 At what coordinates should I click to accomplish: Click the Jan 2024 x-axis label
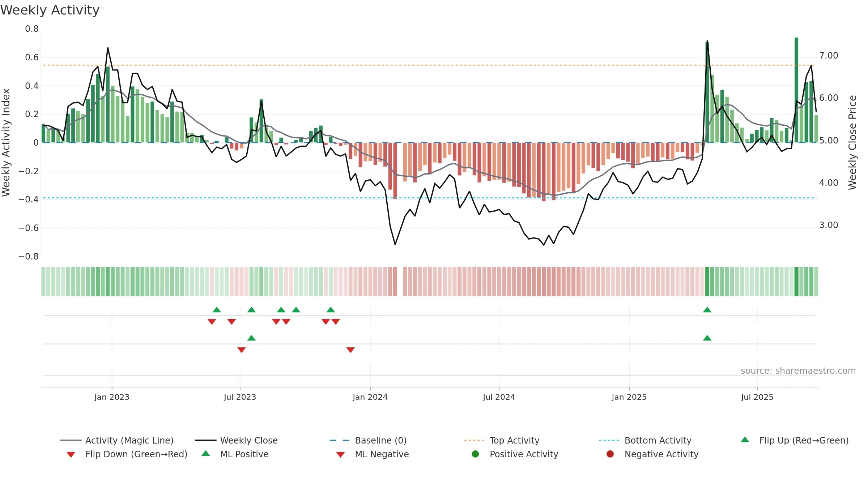[370, 397]
